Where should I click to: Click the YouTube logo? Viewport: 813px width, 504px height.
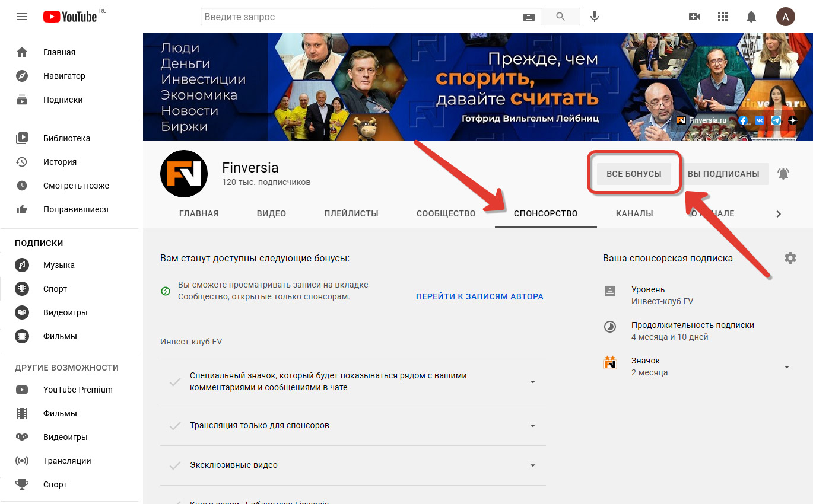70,17
